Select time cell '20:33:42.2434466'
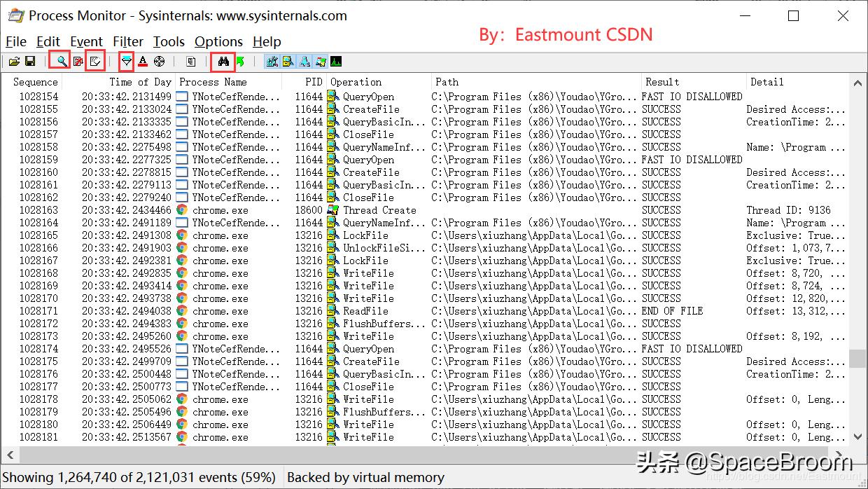 click(x=126, y=210)
